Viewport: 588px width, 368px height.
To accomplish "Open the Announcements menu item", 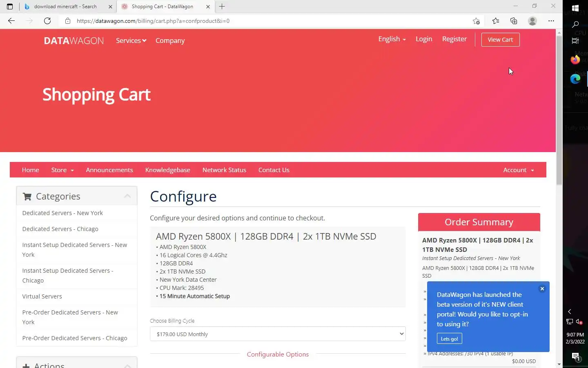I will click(x=109, y=170).
